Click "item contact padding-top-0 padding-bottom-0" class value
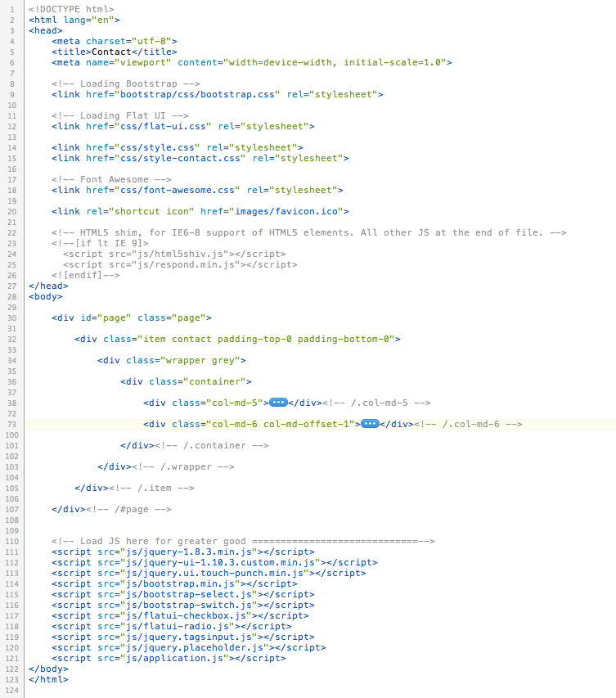Image resolution: width=616 pixels, height=698 pixels. [x=266, y=340]
